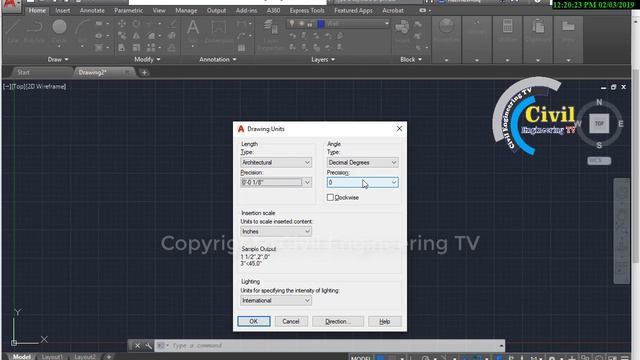Click the Direction... button

click(x=338, y=322)
